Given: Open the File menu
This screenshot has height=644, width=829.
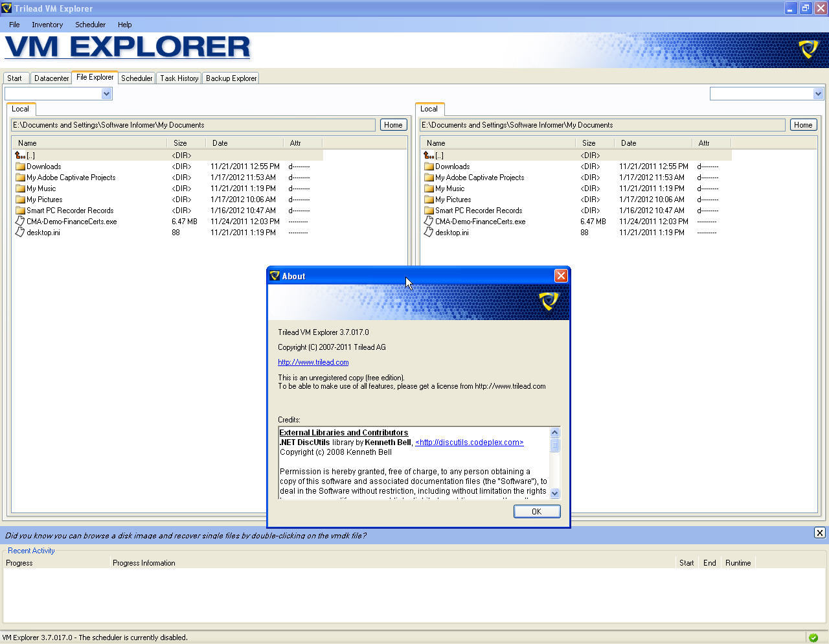Looking at the screenshot, I should 14,25.
